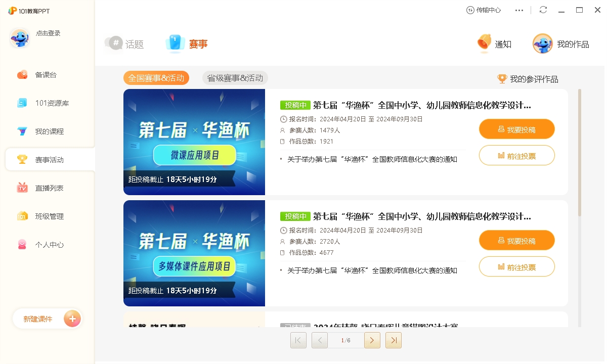Open 我的作品 avatar icon

coord(542,44)
